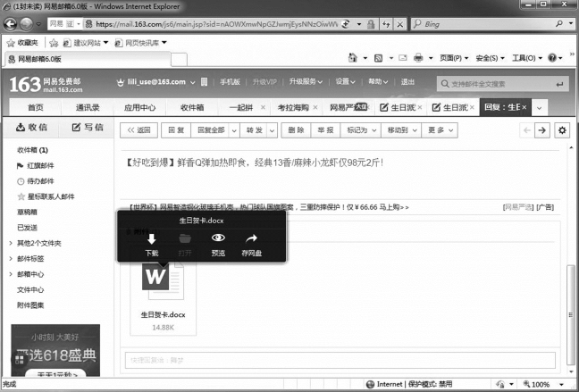Open the tab overflow chevron dropdown

tap(539, 108)
